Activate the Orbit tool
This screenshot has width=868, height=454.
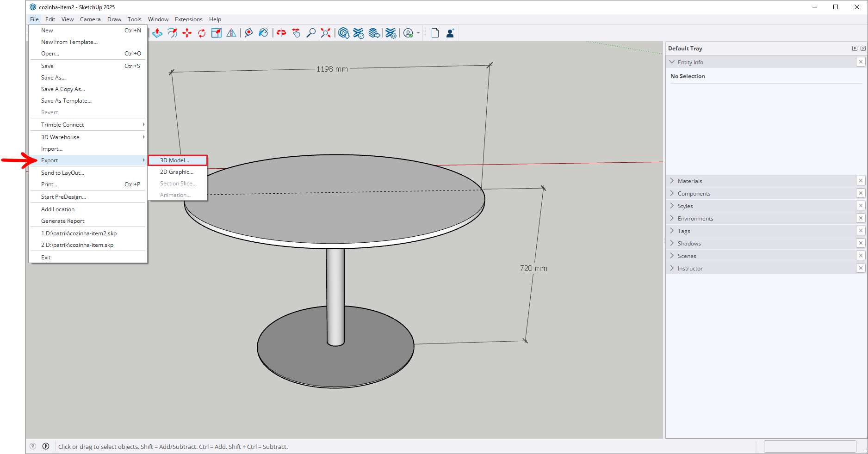tap(281, 33)
